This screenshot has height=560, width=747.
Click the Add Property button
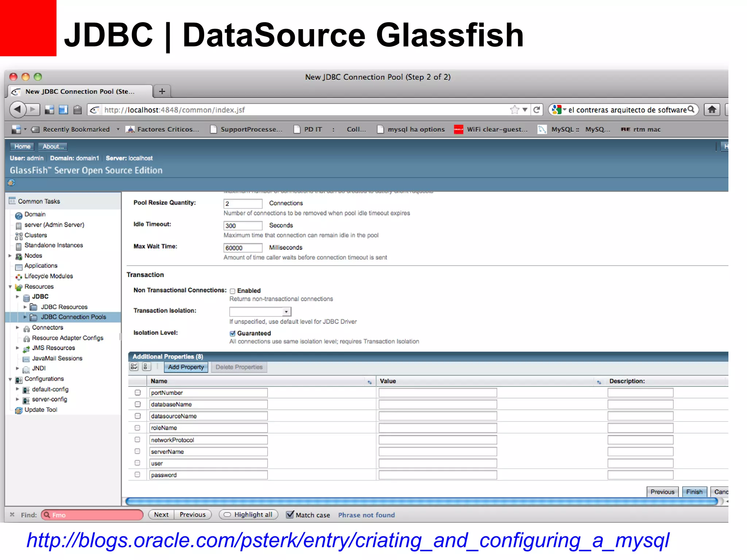[x=186, y=367]
